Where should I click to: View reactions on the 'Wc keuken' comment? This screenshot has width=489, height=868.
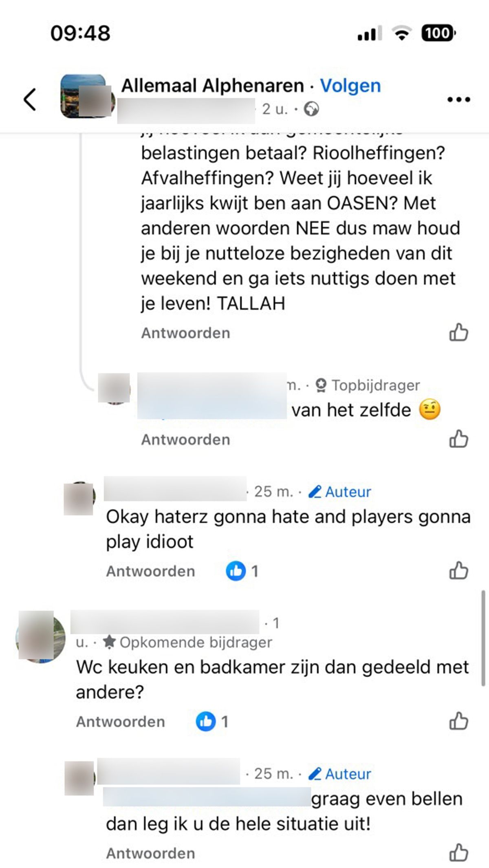tap(212, 721)
